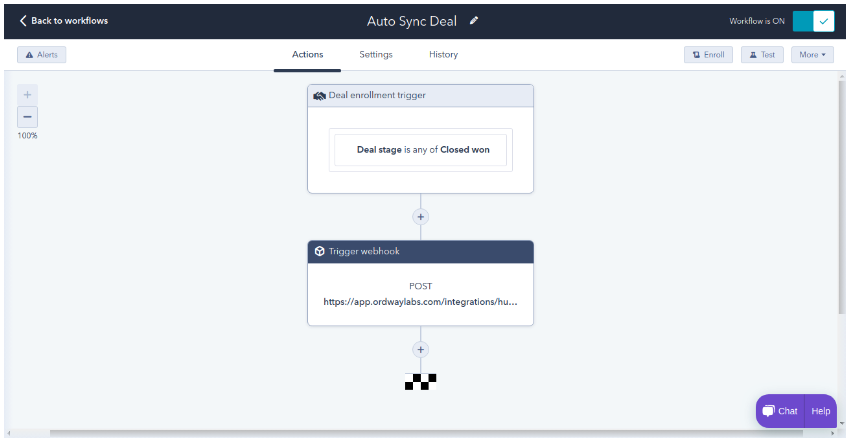Click the checkered finish flag icon

tap(421, 382)
